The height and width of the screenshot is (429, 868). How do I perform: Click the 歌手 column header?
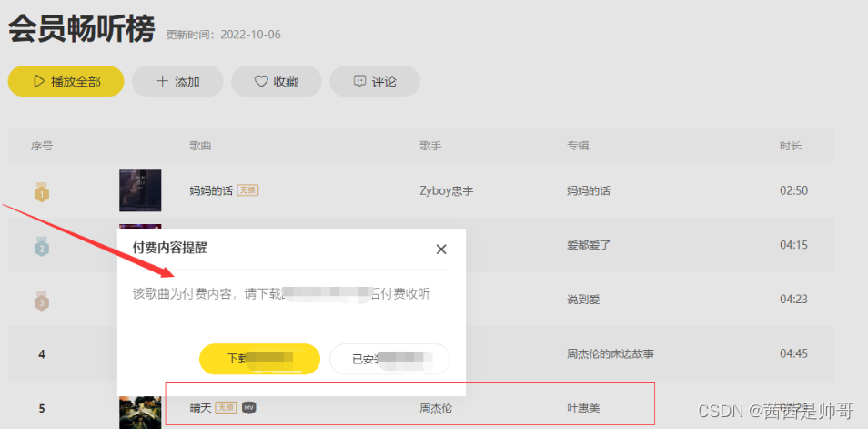[x=430, y=146]
